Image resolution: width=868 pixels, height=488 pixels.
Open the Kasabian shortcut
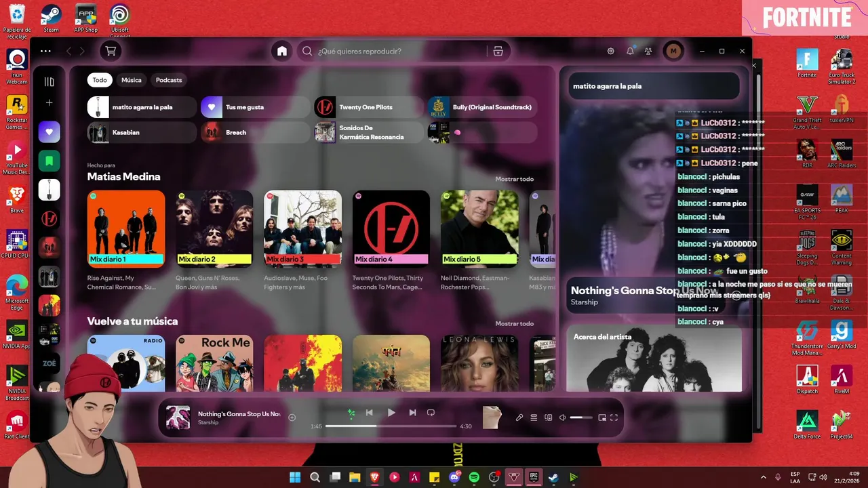(x=142, y=132)
